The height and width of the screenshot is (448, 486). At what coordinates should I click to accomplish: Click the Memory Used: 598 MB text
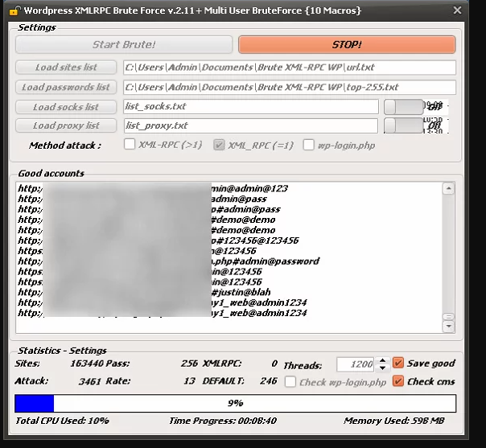pos(394,421)
